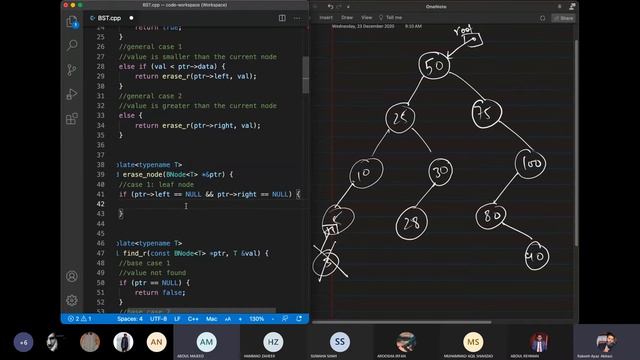Click "return false;" on line 51
The height and width of the screenshot is (360, 640).
(160, 293)
